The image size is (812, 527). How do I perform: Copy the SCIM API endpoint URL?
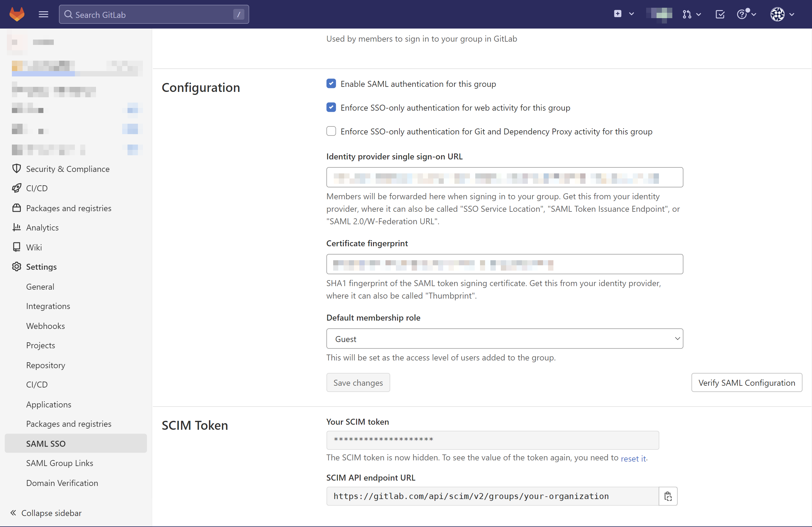668,496
